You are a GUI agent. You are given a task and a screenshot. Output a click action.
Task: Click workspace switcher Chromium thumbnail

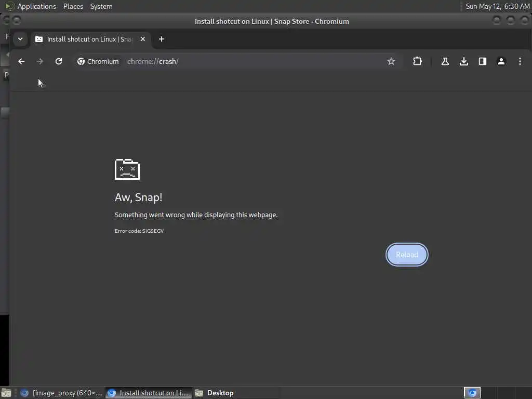472,393
